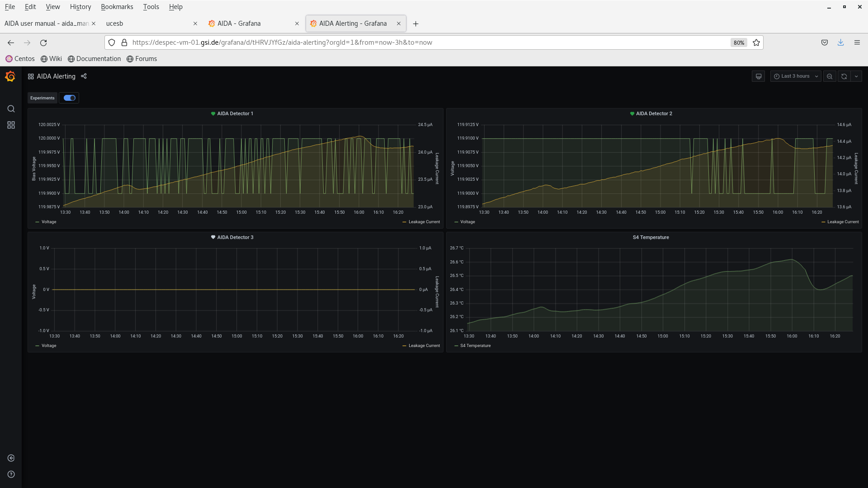868x488 pixels.
Task: Click the sign-in icon in sidebar
Action: (x=11, y=458)
